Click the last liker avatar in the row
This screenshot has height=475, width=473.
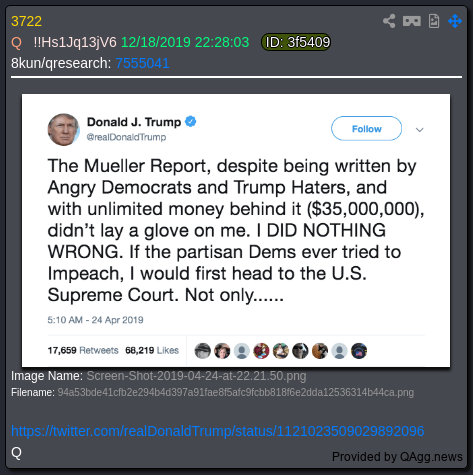359,351
